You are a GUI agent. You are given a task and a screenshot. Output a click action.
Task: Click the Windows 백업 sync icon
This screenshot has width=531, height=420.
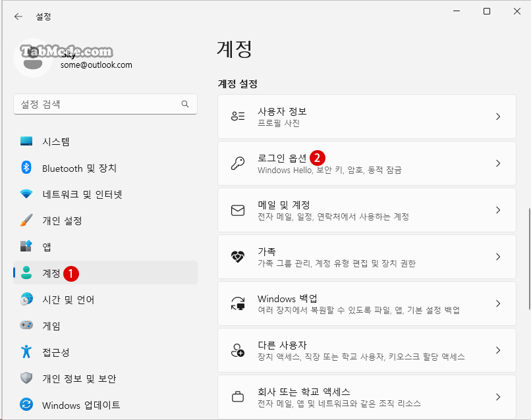238,303
